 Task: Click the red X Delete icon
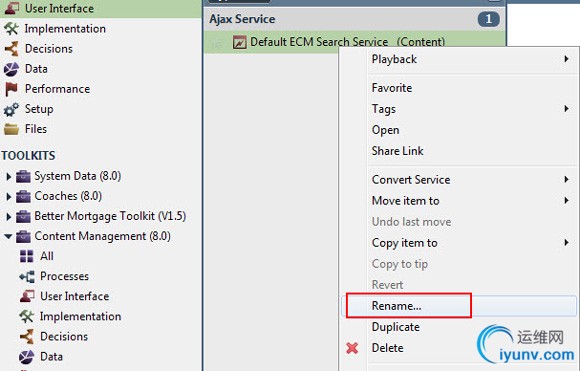(x=352, y=348)
